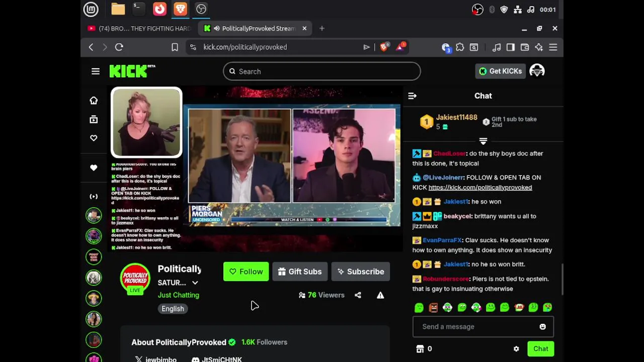Click the Get KICKs button

pos(500,71)
